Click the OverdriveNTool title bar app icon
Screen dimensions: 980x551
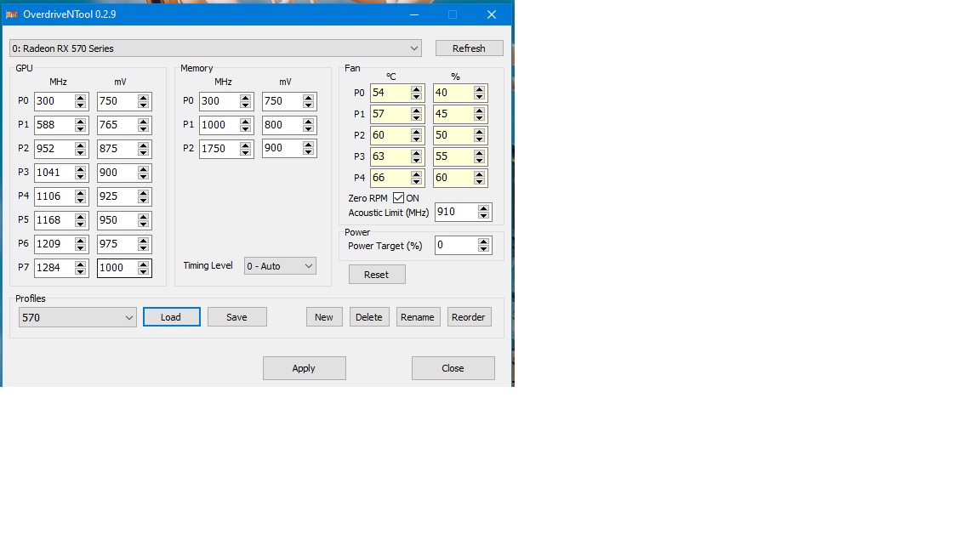click(x=11, y=14)
